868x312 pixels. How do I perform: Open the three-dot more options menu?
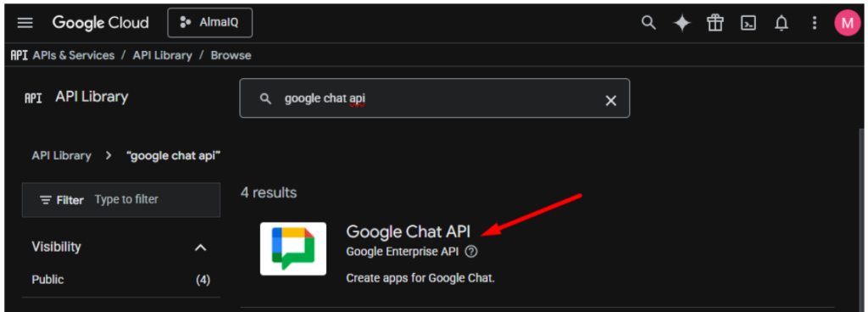pos(814,23)
